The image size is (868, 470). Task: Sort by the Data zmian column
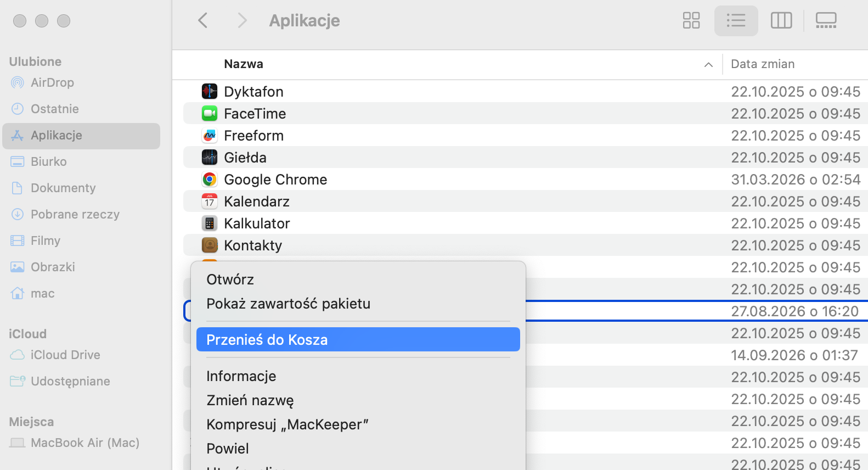[x=763, y=64]
